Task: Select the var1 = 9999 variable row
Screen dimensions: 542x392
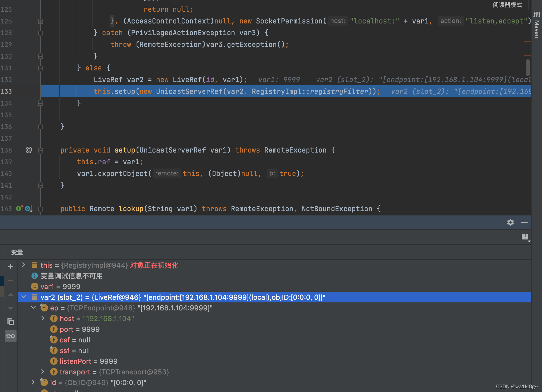Action: (x=274, y=286)
